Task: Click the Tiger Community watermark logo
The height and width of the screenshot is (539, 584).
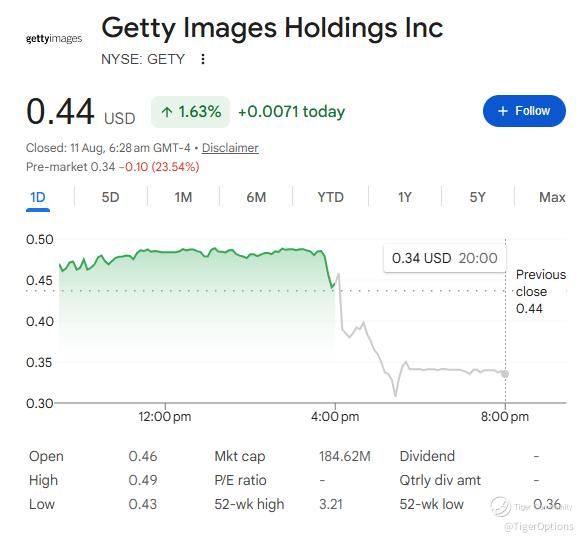Action: [501, 507]
